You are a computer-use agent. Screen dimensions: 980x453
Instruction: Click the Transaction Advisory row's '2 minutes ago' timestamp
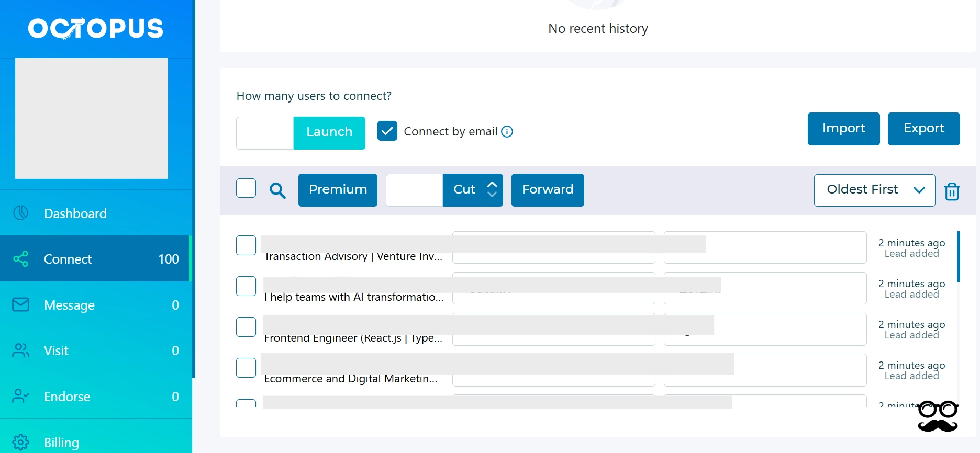tap(911, 243)
